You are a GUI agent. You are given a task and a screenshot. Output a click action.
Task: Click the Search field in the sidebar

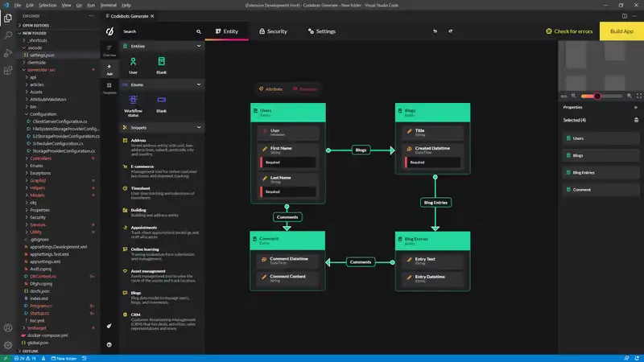coord(157,31)
